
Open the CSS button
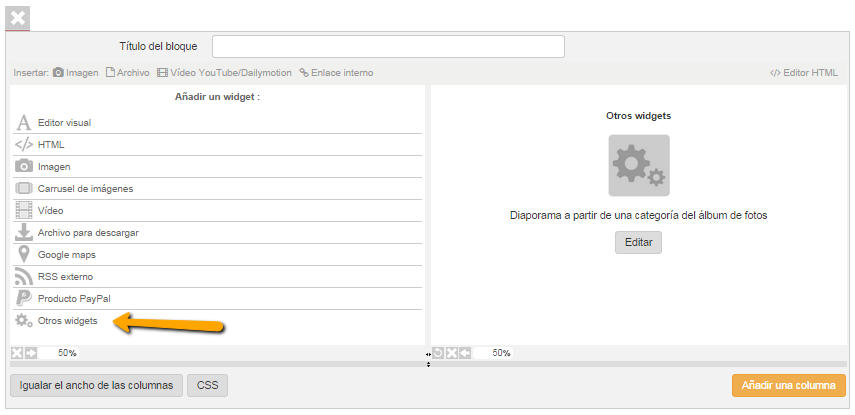208,386
